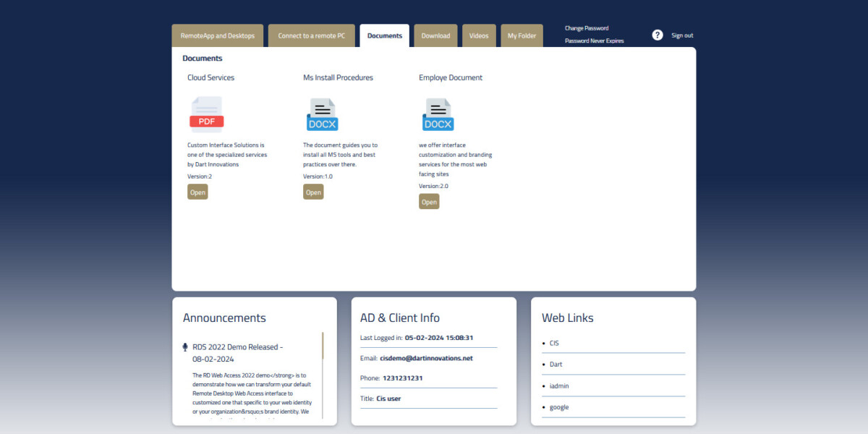The image size is (868, 434).
Task: Click the Cloud Services PDF file icon
Action: (x=206, y=115)
